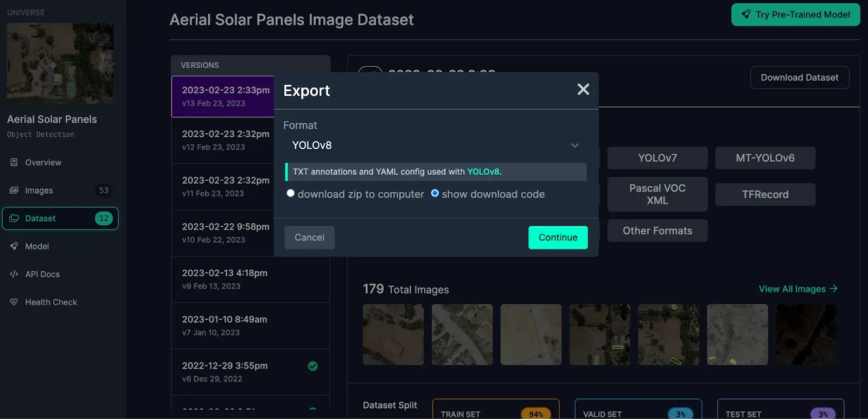Click the UNIVERSE label at the top
This screenshot has width=868, height=419.
[x=26, y=12]
